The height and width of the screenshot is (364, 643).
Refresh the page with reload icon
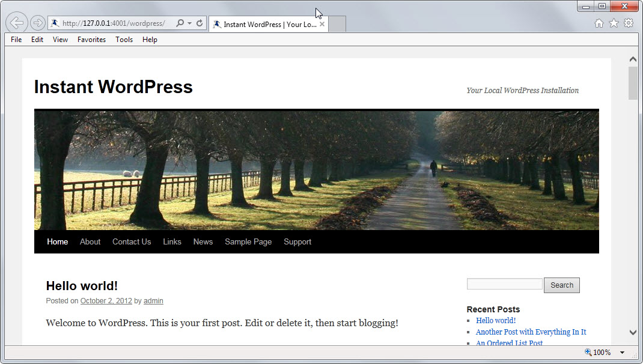[x=200, y=23]
